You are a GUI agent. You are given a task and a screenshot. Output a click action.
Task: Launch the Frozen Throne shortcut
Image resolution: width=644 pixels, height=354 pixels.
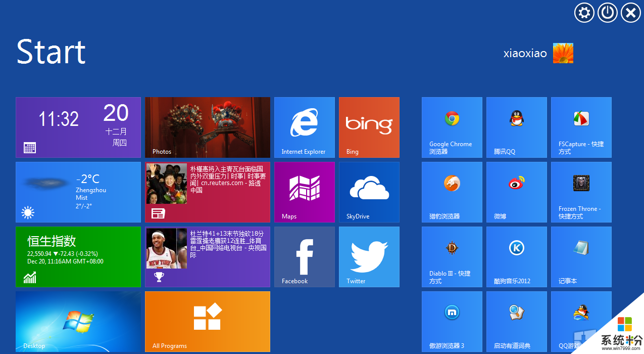click(581, 192)
